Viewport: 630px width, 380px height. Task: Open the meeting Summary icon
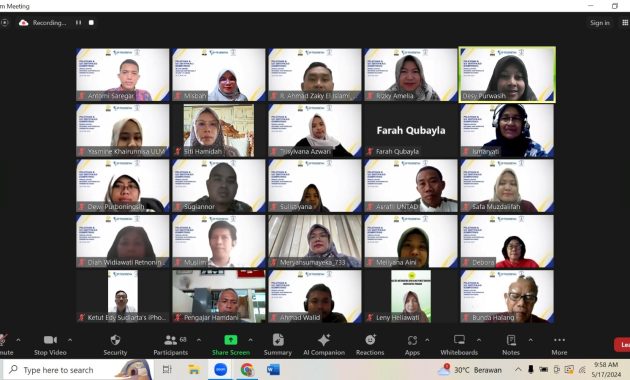pos(278,340)
